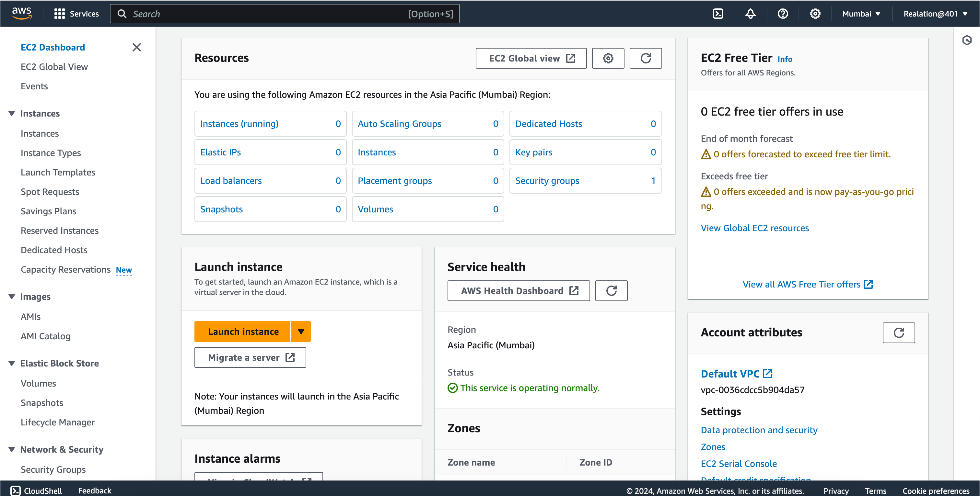The height and width of the screenshot is (496, 980).
Task: Open the Mumbai region selector
Action: tap(862, 14)
